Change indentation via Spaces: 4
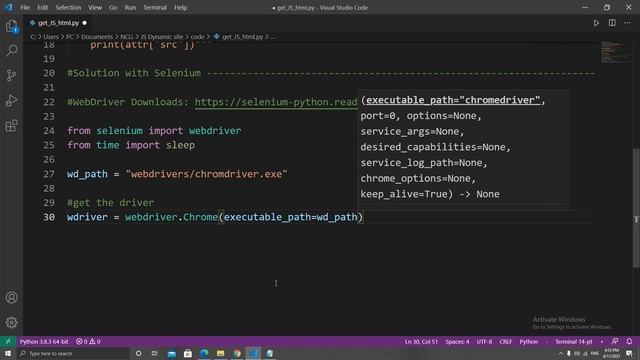Screen dimensions: 640x360 pyautogui.click(x=457, y=341)
